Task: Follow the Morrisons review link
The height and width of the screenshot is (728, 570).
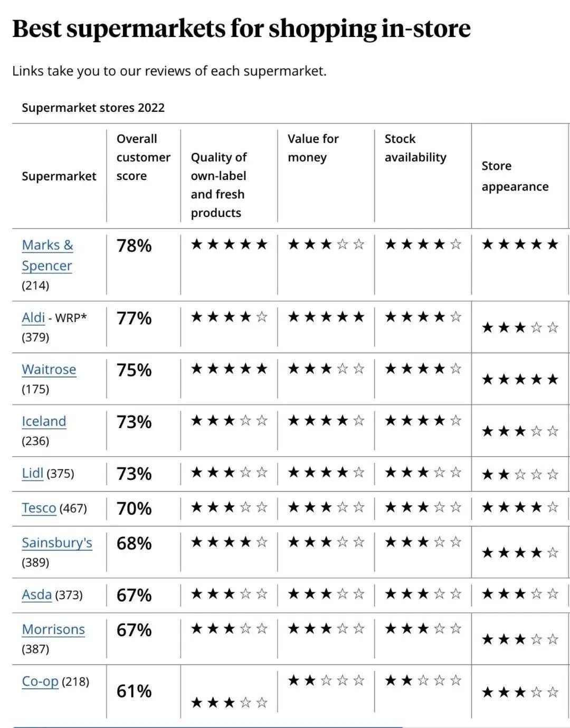Action: pyautogui.click(x=53, y=629)
